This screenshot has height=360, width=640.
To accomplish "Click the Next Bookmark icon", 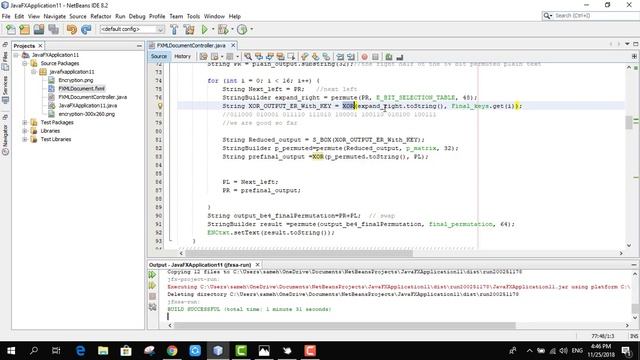I will coord(315,57).
